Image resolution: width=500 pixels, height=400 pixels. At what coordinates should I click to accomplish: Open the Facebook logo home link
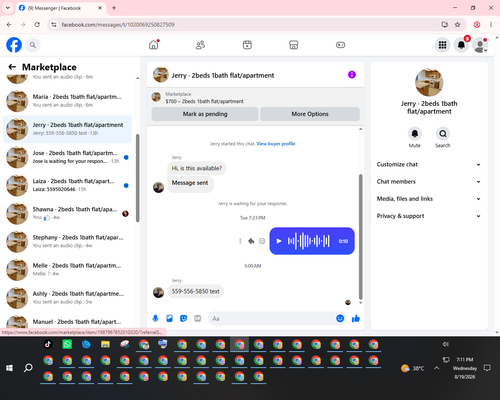pyautogui.click(x=14, y=45)
